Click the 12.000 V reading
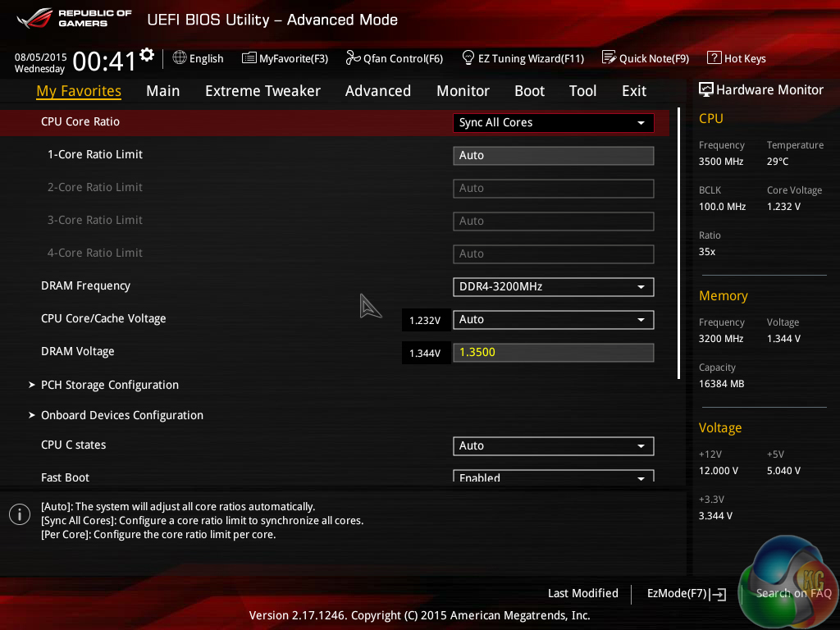The height and width of the screenshot is (630, 840). pos(718,471)
